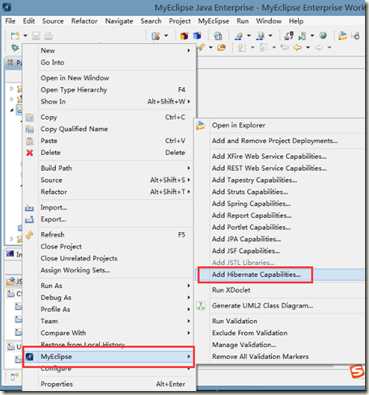Click the MyEclipse logo icon in the context menu
The image size is (369, 395).
[30, 357]
